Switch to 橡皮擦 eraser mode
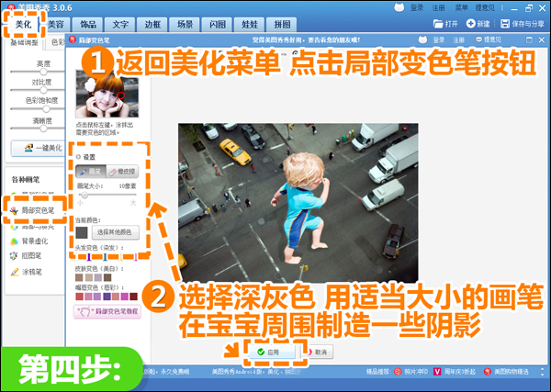 122,172
